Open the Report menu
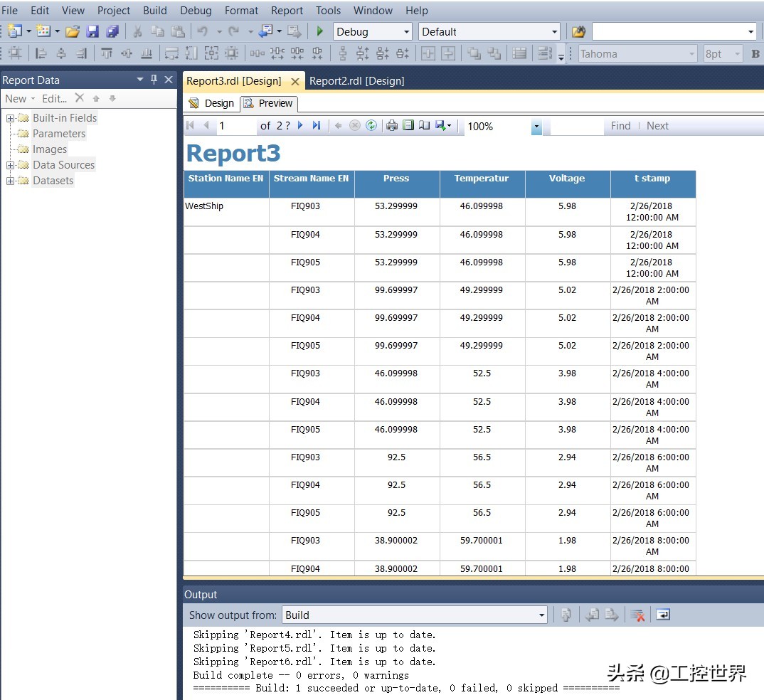The height and width of the screenshot is (700, 764). [287, 10]
